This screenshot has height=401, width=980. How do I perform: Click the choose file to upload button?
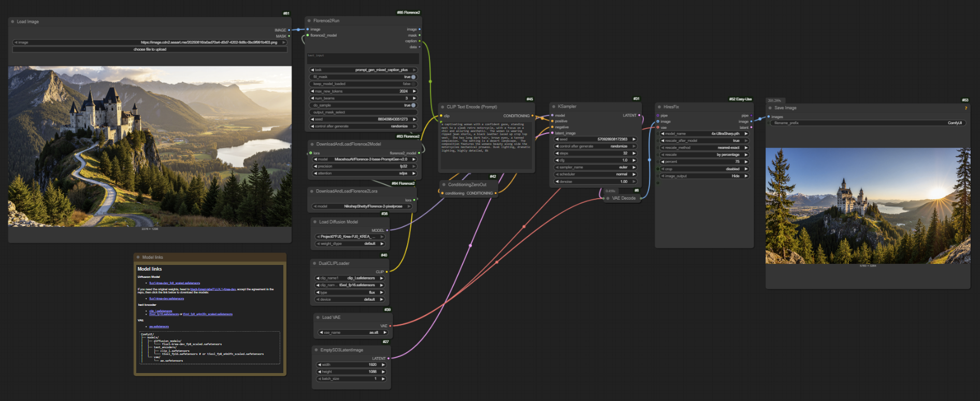click(150, 50)
